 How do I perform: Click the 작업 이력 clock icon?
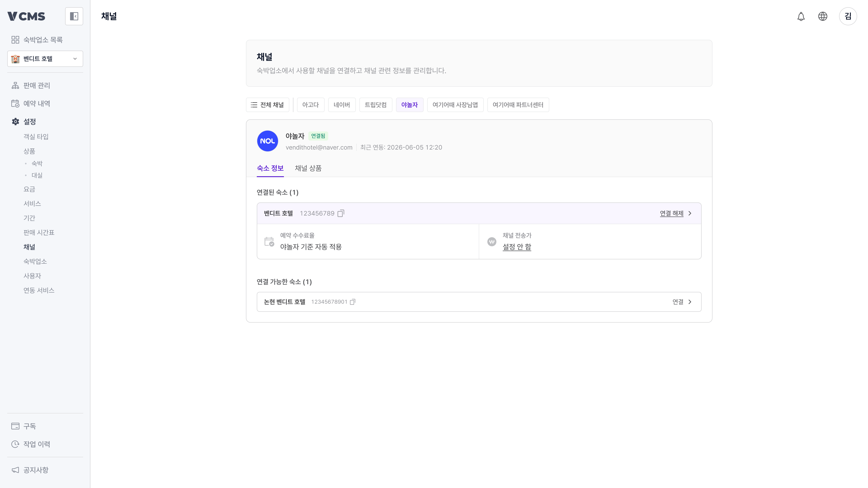(x=15, y=444)
